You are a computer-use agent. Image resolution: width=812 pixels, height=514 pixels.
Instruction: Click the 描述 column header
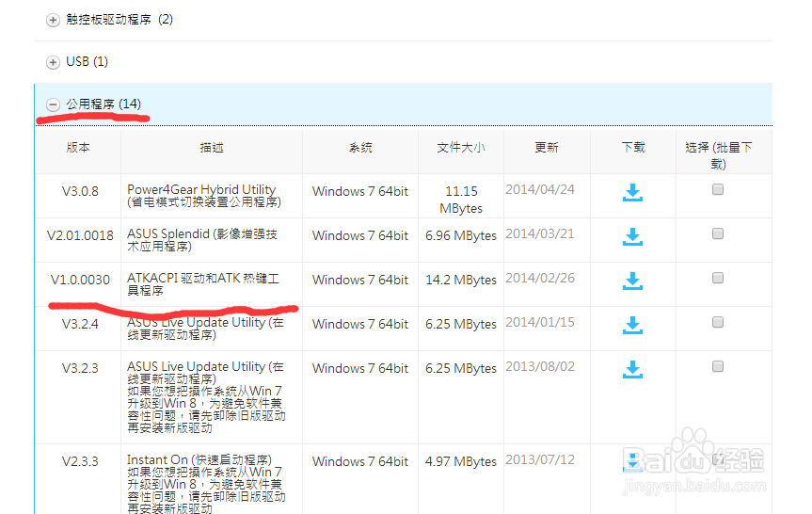pyautogui.click(x=212, y=148)
